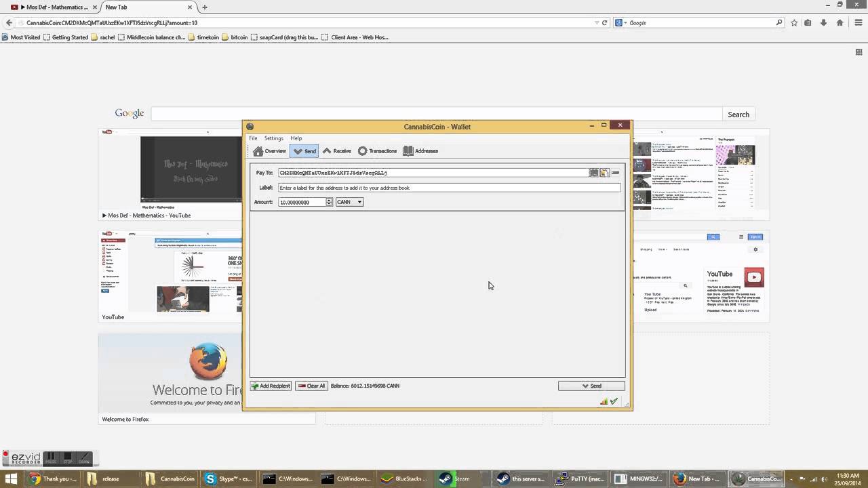
Task: Open the rachel bookmarks folder
Action: 103,37
